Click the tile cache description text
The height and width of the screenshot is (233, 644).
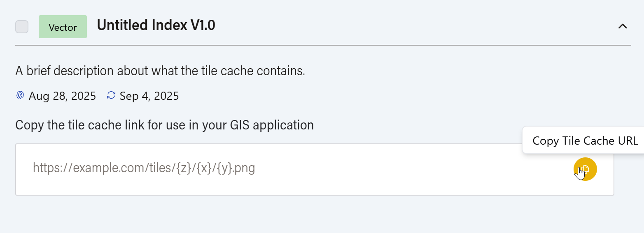(x=160, y=71)
